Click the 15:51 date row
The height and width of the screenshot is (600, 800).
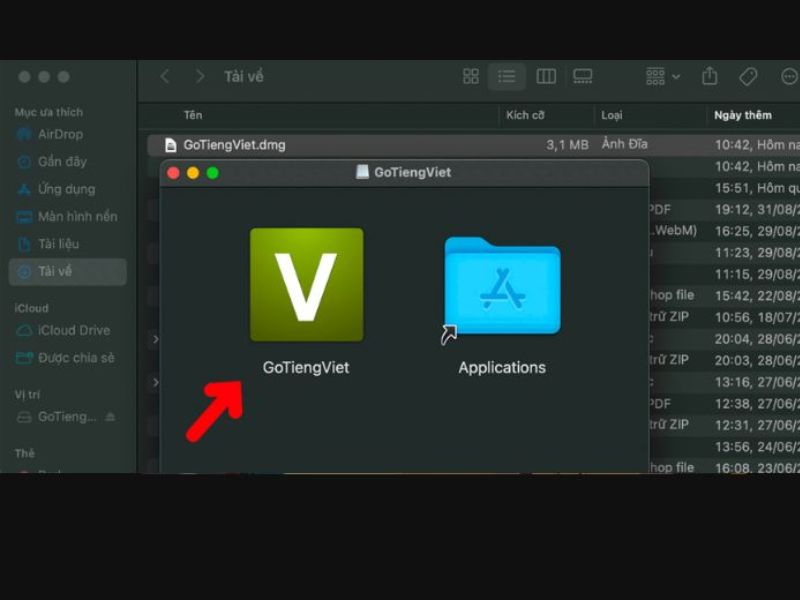coord(757,188)
